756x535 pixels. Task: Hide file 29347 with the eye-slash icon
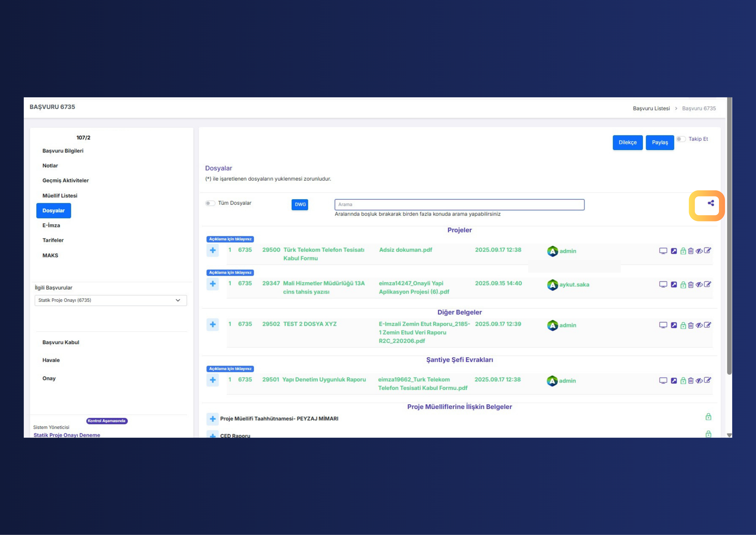tap(699, 284)
